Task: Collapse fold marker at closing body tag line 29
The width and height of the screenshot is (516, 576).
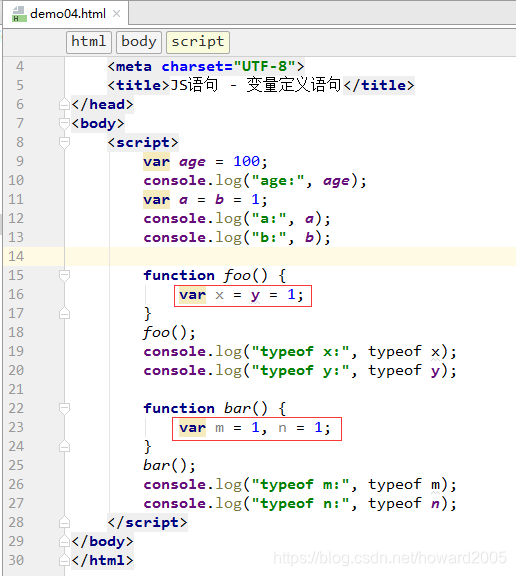Action: point(64,541)
